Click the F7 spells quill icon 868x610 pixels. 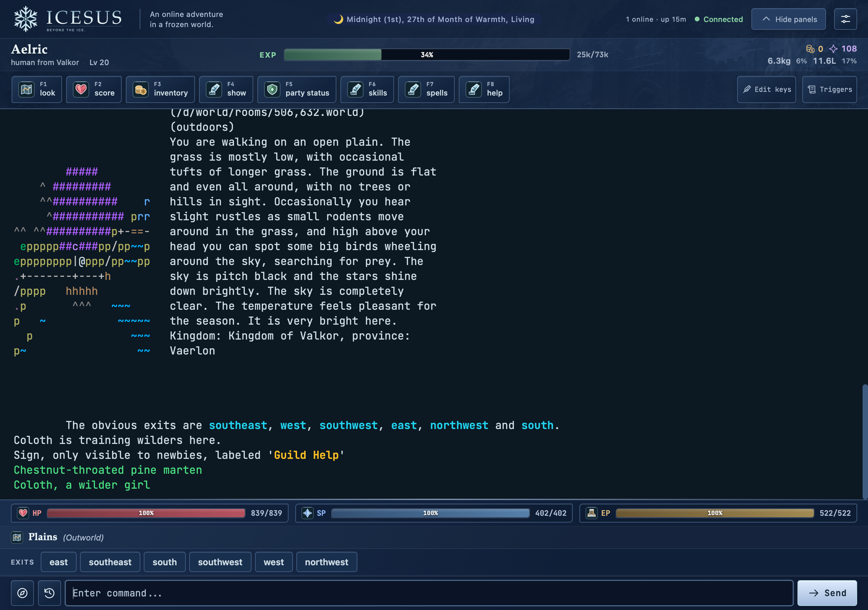click(413, 89)
